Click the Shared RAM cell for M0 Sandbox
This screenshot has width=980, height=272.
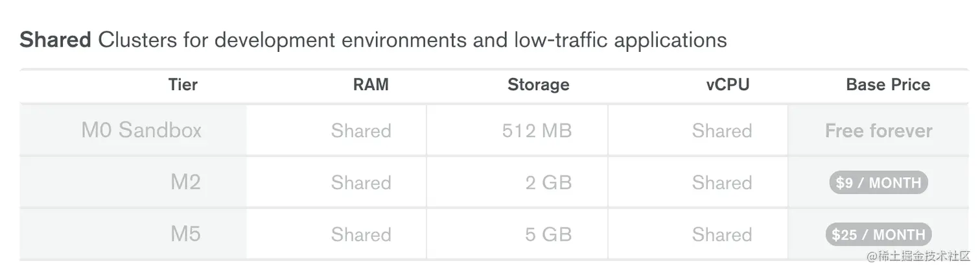361,130
